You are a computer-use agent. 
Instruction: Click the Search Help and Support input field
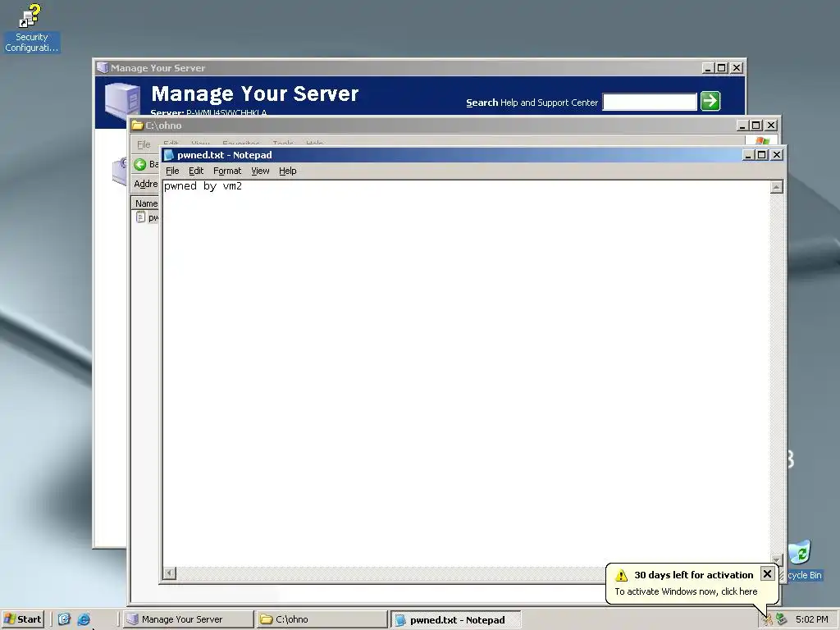pyautogui.click(x=650, y=101)
